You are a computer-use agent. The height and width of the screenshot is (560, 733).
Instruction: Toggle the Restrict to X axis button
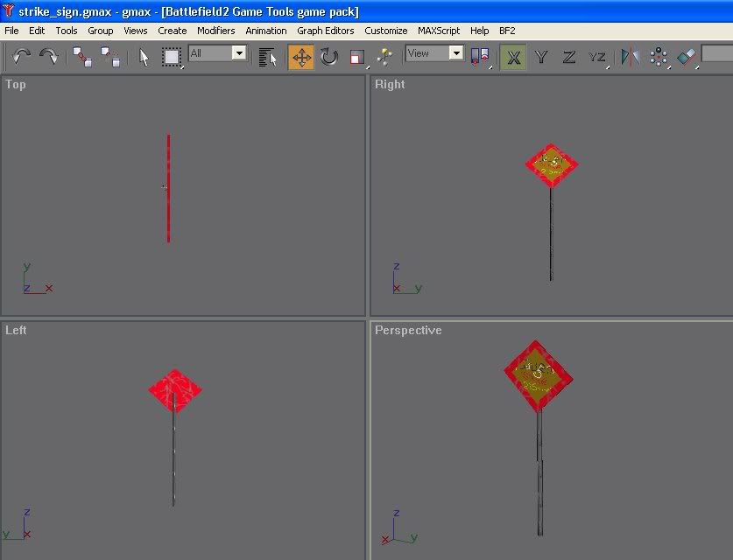(x=514, y=58)
